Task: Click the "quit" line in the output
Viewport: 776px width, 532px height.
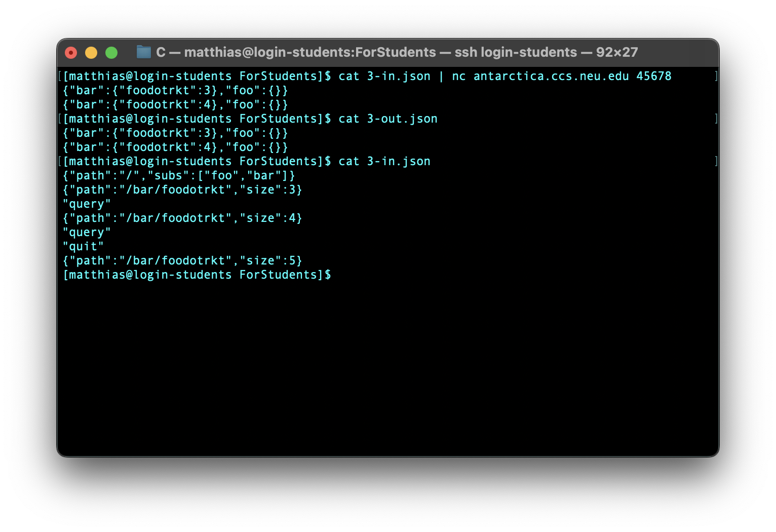Action: click(83, 246)
